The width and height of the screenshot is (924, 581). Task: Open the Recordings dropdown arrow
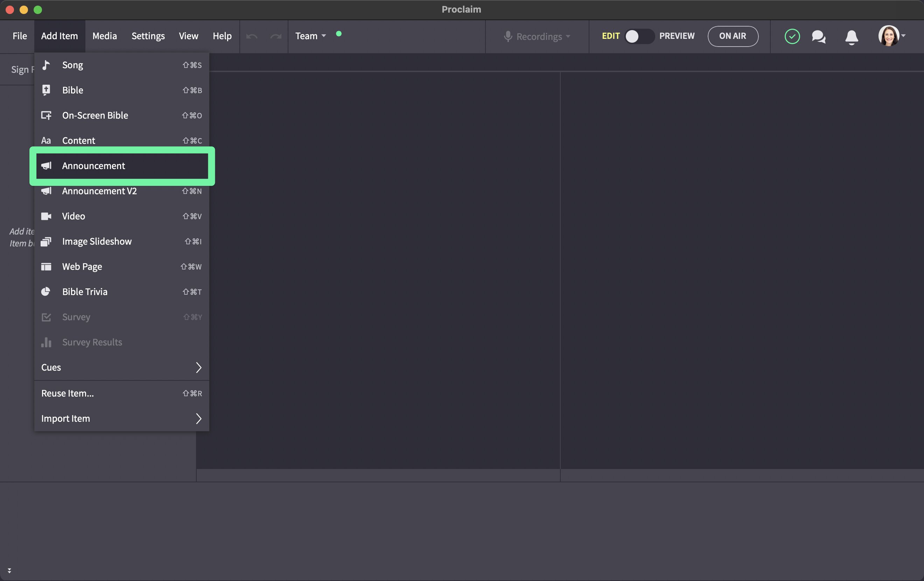point(568,36)
